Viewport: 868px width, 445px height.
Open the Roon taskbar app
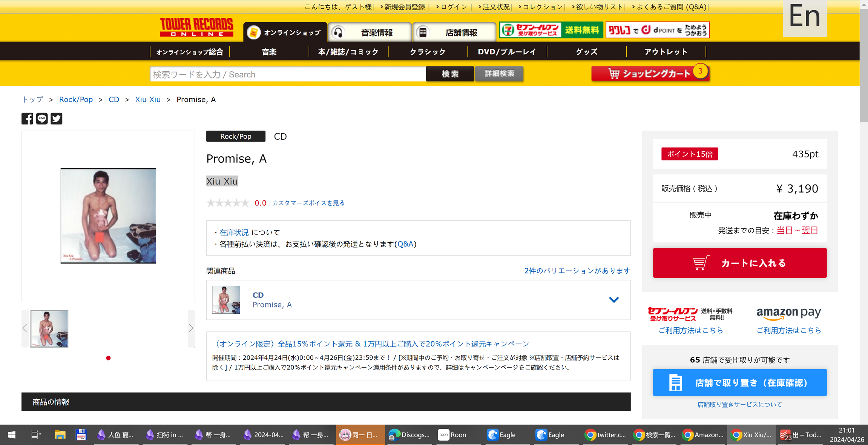click(x=453, y=435)
